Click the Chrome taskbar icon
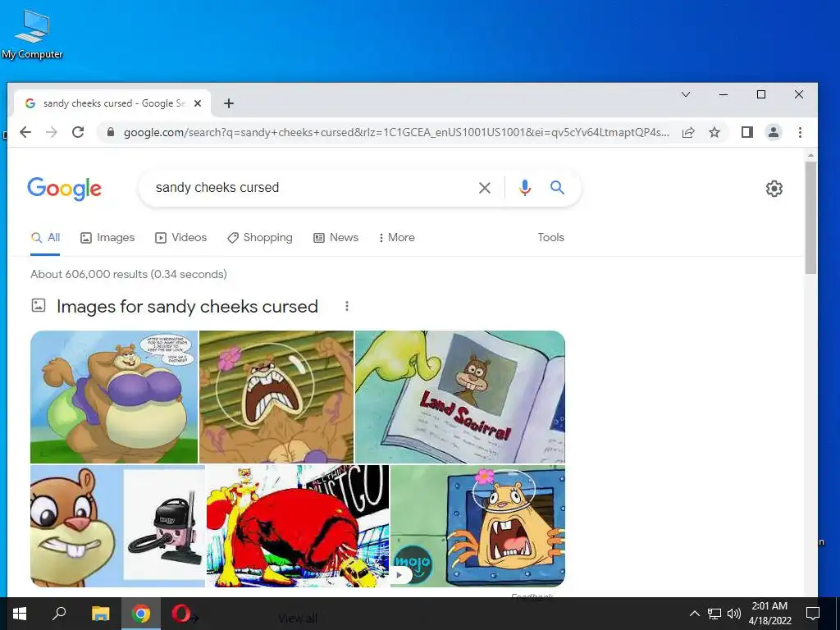840x630 pixels. pyautogui.click(x=141, y=614)
